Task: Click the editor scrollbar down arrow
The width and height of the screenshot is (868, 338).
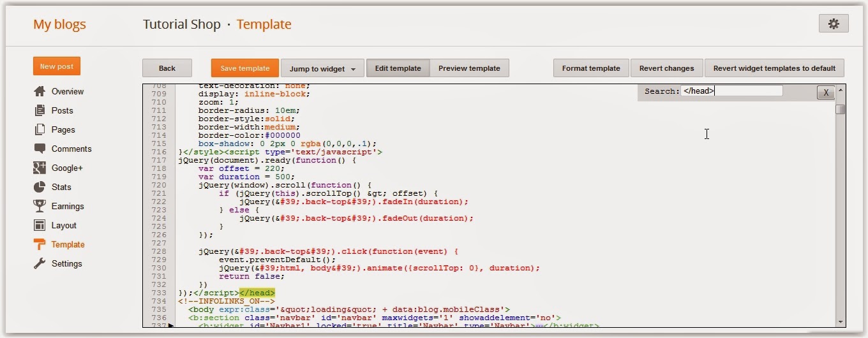Action: pos(840,322)
